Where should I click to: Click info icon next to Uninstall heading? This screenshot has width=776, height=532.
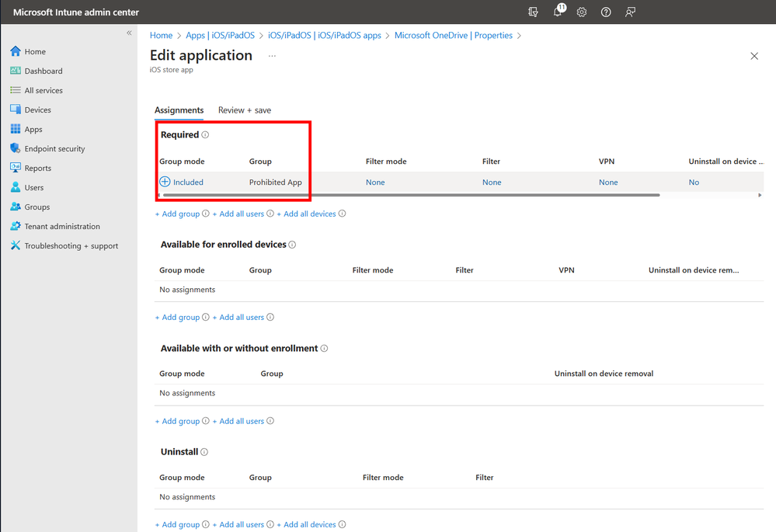tap(204, 452)
